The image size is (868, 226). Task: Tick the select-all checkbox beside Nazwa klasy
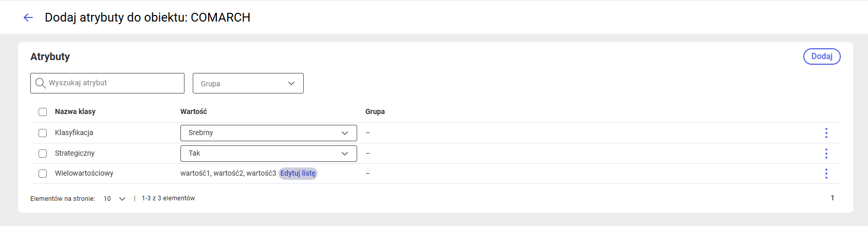click(x=43, y=112)
